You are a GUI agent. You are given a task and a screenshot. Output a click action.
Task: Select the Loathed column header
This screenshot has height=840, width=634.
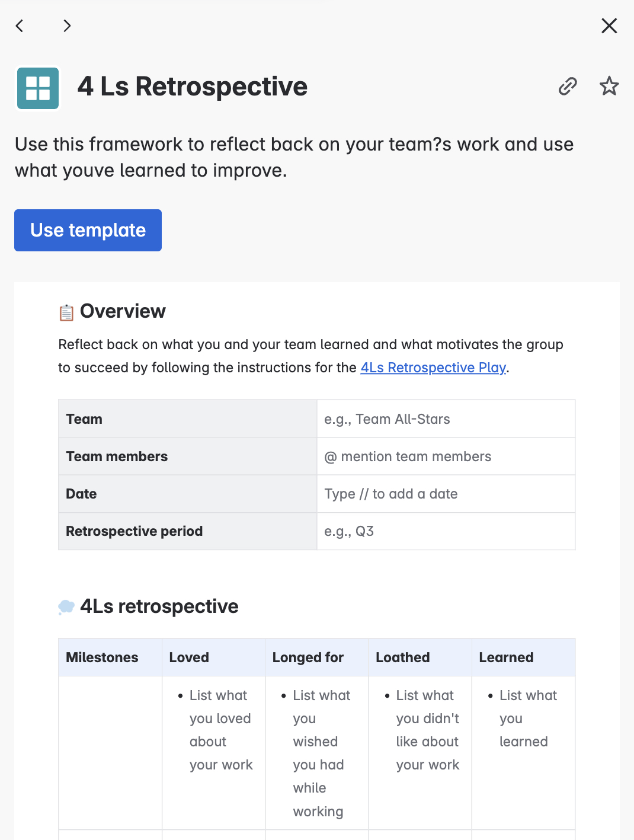420,657
